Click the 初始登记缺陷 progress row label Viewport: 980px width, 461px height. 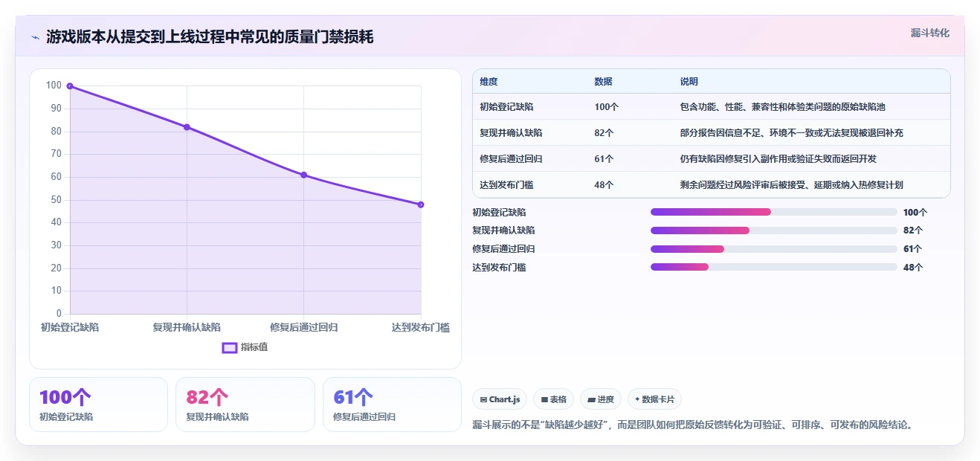point(499,212)
